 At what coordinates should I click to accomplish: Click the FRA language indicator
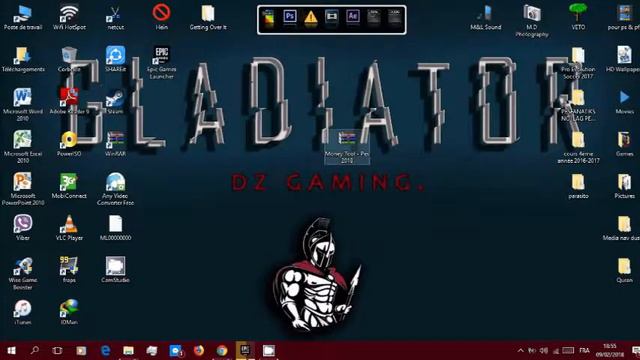584,350
